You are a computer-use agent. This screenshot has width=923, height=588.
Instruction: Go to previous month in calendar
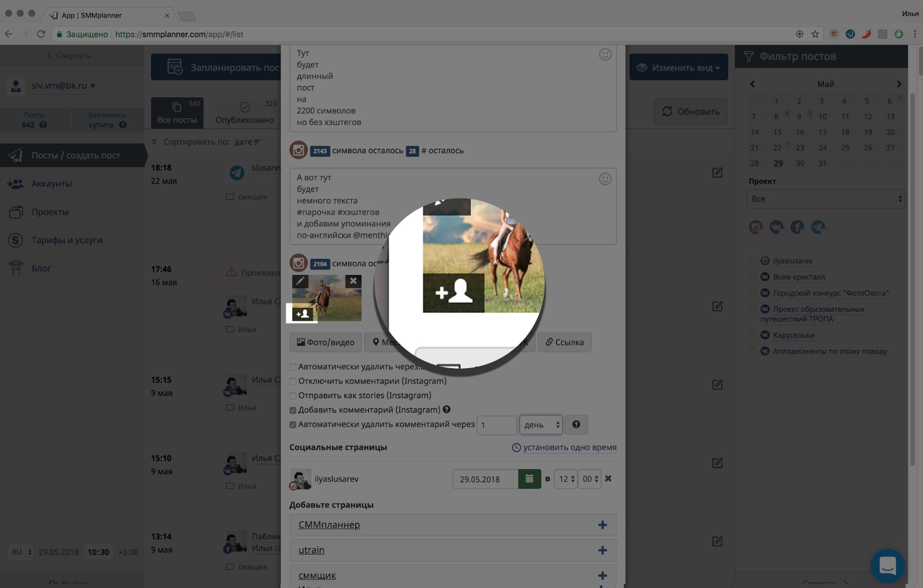[x=753, y=84]
